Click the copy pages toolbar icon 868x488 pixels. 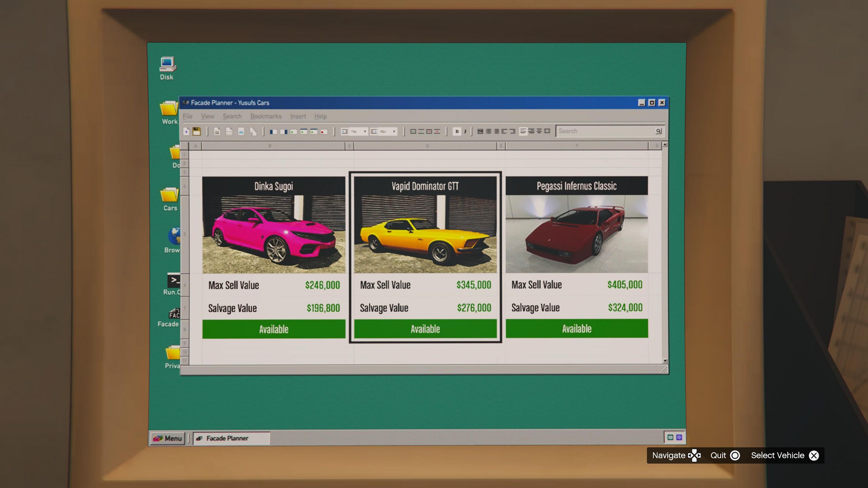click(253, 131)
